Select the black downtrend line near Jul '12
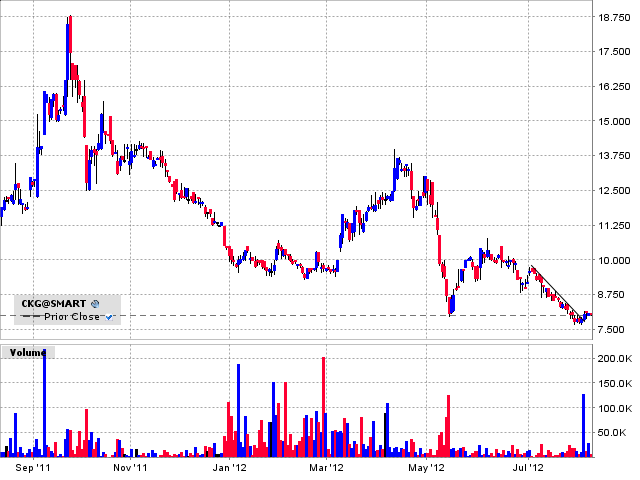Viewport: 640px width, 480px height. point(555,290)
